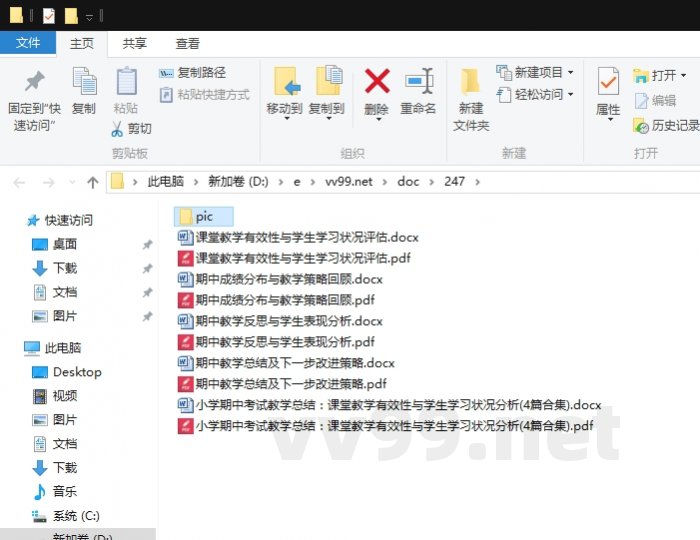Click the properties icon in title bar
This screenshot has height=540, width=700.
pyautogui.click(x=49, y=17)
